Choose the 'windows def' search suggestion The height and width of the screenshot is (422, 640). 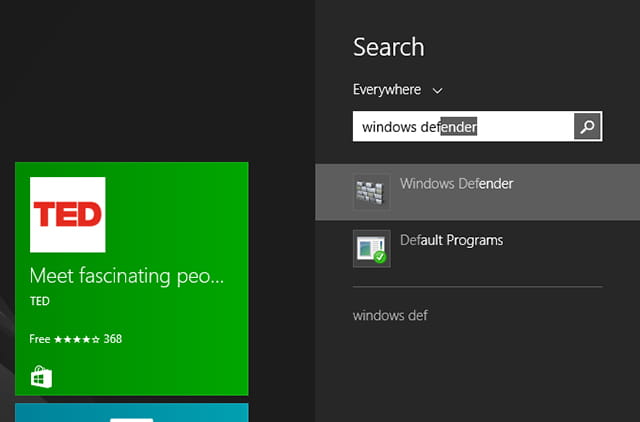pyautogui.click(x=390, y=315)
